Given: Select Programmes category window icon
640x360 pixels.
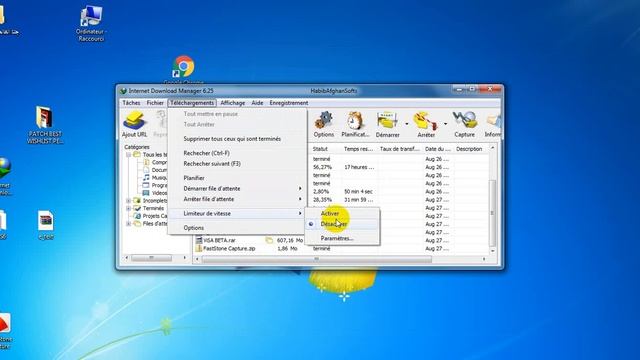Looking at the screenshot, I should [x=146, y=185].
